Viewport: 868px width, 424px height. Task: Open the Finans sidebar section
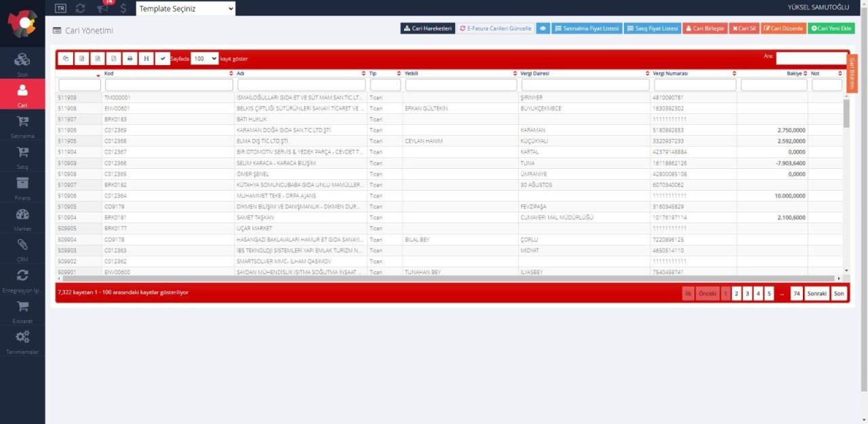coord(22,187)
